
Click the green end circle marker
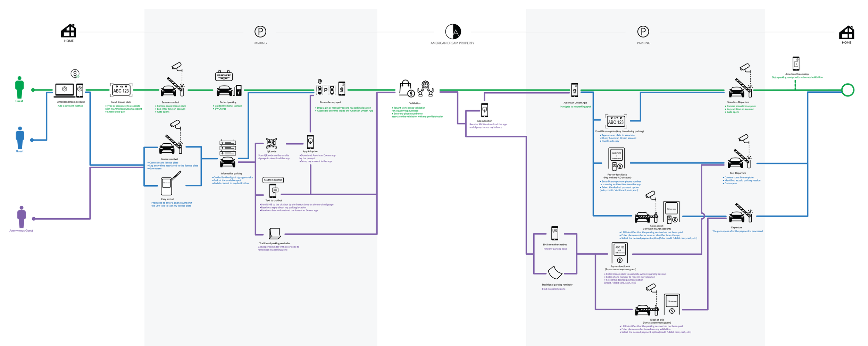(848, 90)
